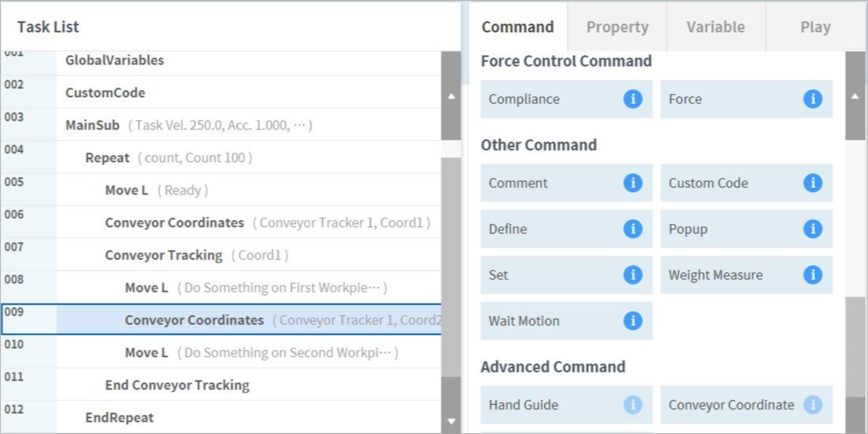Add a Popup command
868x434 pixels.
(x=727, y=229)
